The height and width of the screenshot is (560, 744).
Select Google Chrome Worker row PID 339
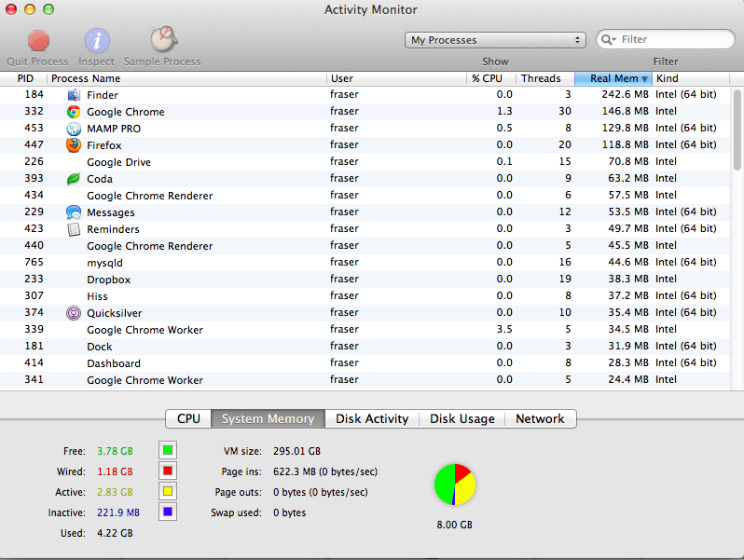tap(365, 330)
